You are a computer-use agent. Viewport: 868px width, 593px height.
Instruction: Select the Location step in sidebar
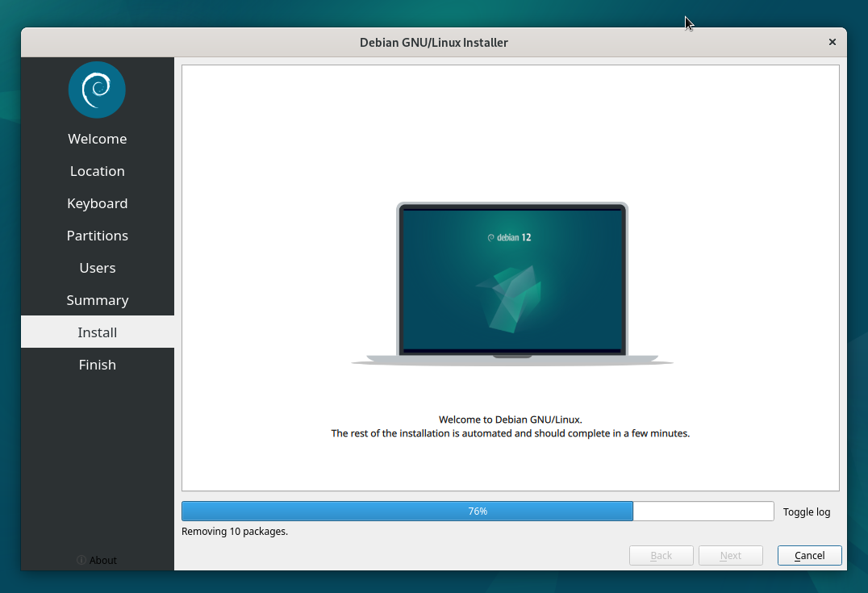pos(98,171)
